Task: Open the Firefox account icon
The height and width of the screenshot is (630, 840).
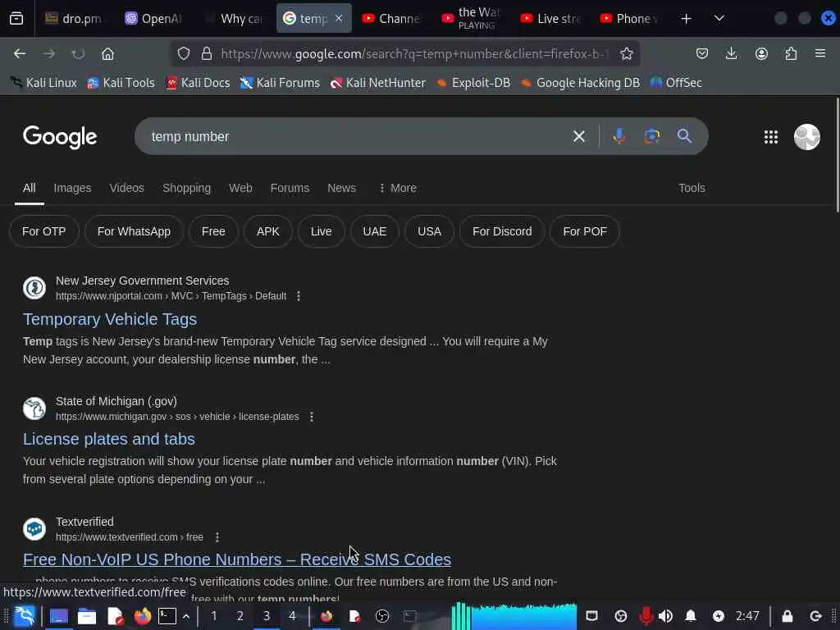Action: (x=761, y=53)
